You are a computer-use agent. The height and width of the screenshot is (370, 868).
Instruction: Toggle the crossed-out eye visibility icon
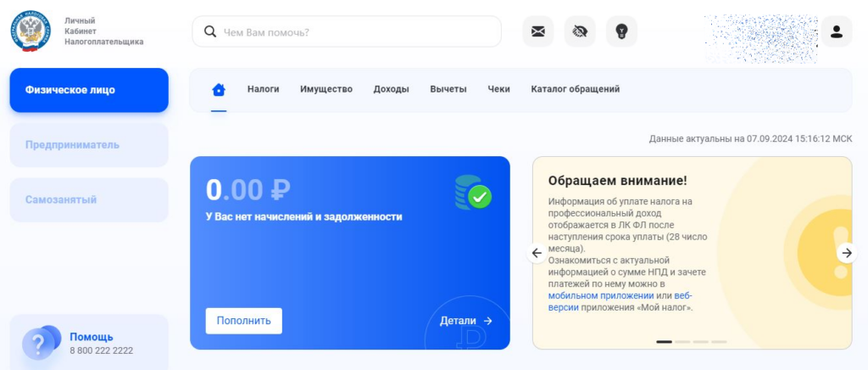(x=580, y=31)
